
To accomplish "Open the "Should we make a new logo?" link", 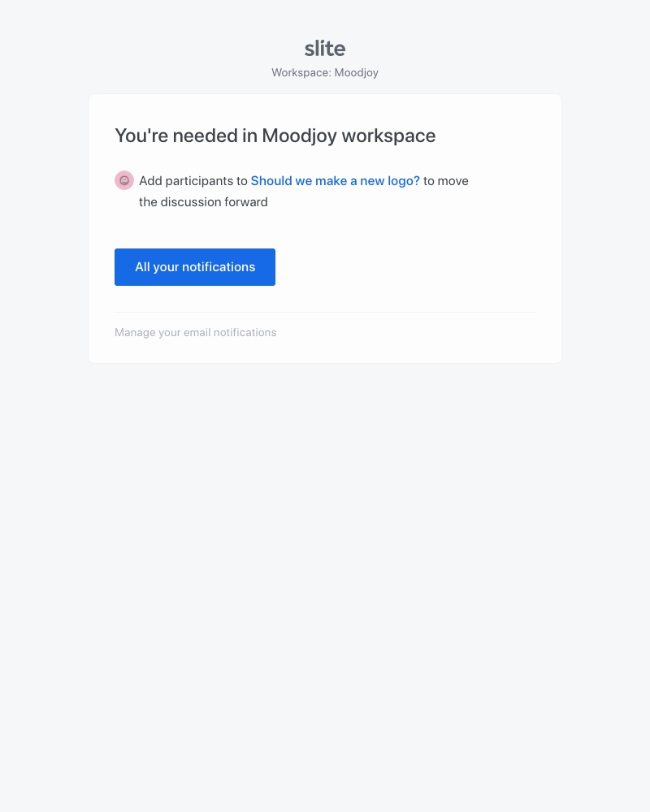I will [335, 180].
